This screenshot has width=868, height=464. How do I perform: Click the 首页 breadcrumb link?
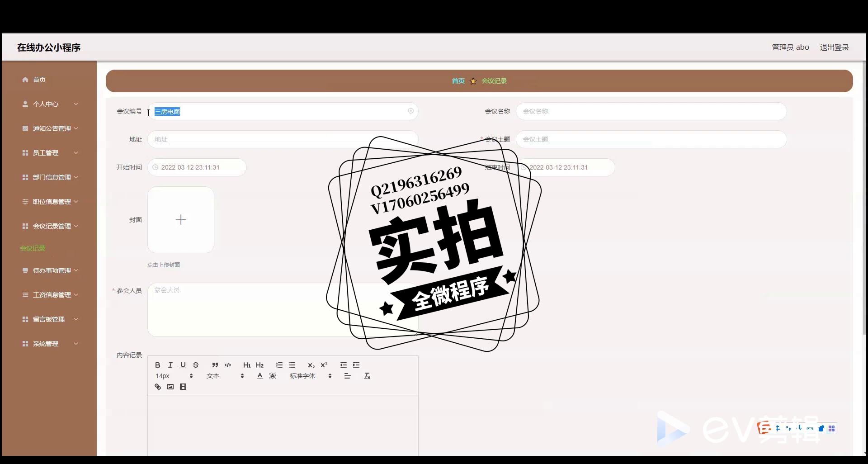click(458, 81)
